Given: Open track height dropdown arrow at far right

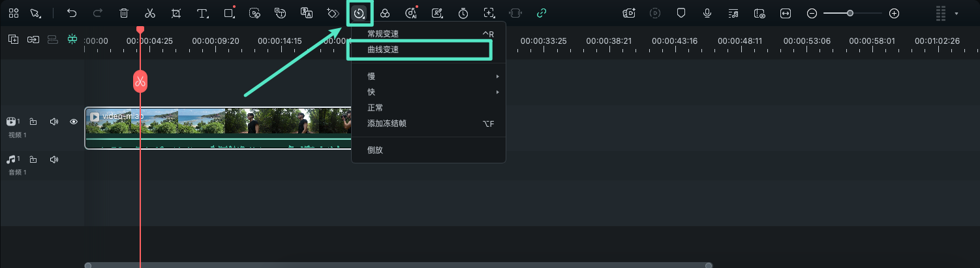Looking at the screenshot, I should (x=957, y=13).
